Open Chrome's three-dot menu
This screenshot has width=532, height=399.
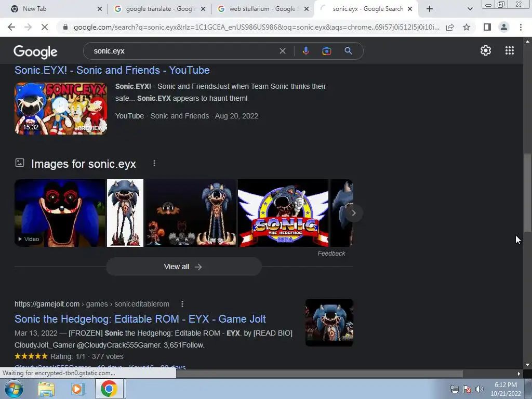click(521, 27)
